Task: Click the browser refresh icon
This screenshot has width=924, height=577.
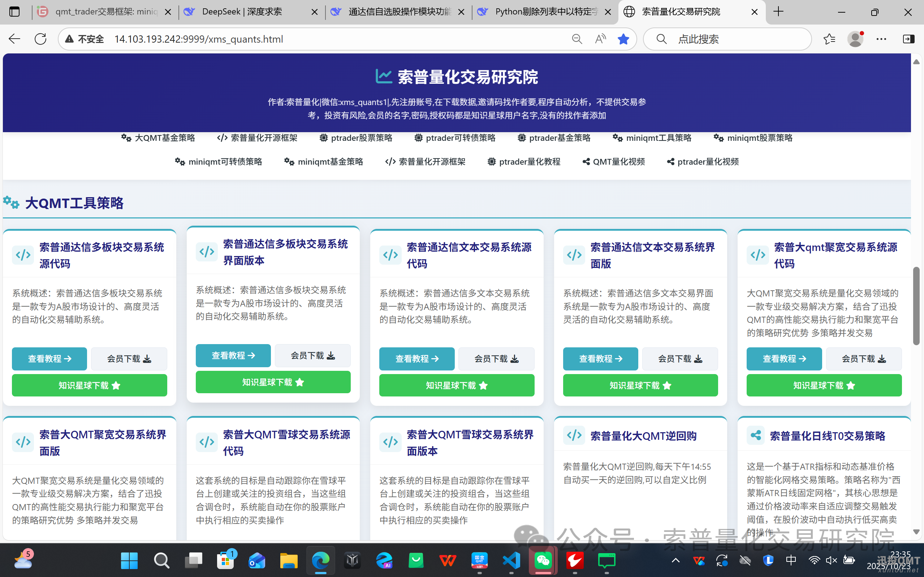Action: 40,39
